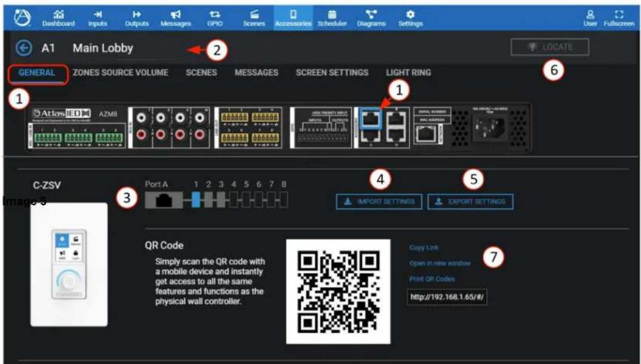Click the A1 accessory identifier
Viewport: 641px width, 364px height.
pos(48,48)
